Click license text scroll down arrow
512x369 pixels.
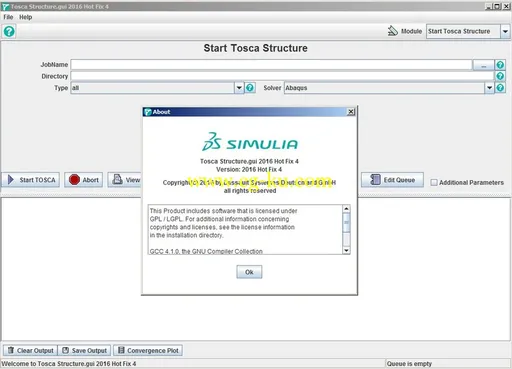coord(346,250)
